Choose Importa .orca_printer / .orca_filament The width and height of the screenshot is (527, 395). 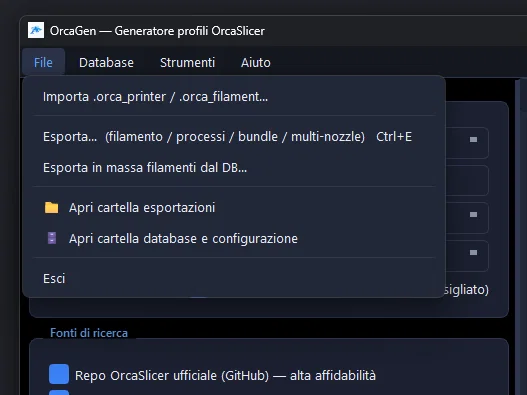click(234, 97)
